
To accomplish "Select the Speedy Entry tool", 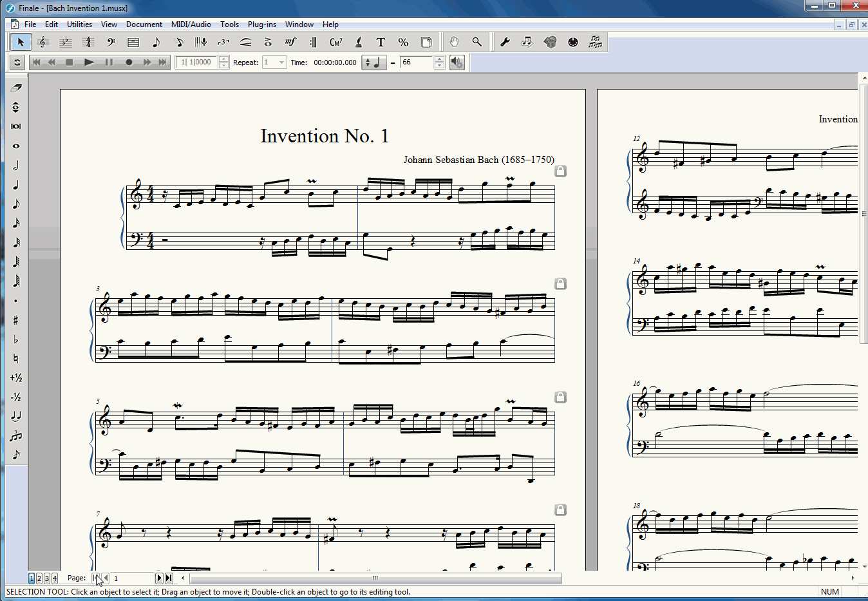I will point(178,43).
